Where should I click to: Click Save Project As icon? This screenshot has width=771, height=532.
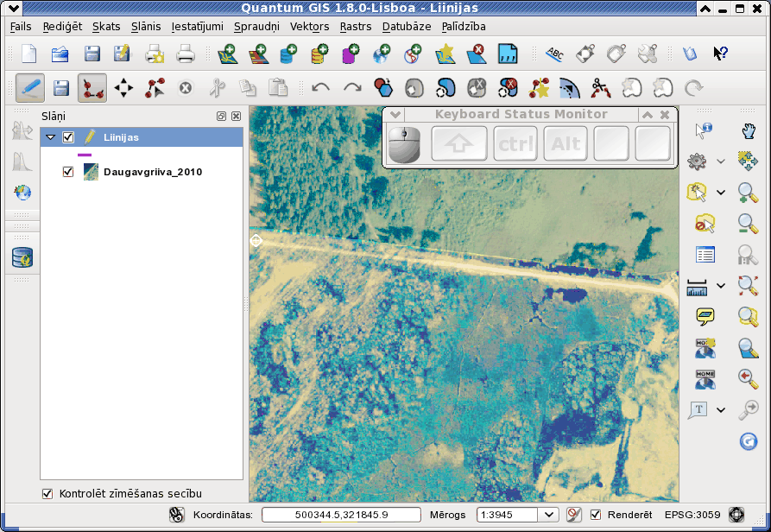click(x=122, y=54)
